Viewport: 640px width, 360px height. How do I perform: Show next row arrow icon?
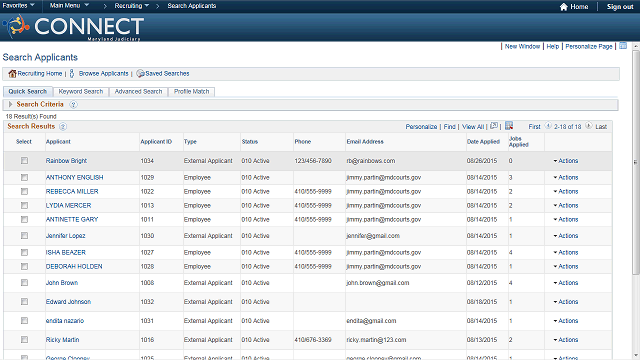[589, 126]
